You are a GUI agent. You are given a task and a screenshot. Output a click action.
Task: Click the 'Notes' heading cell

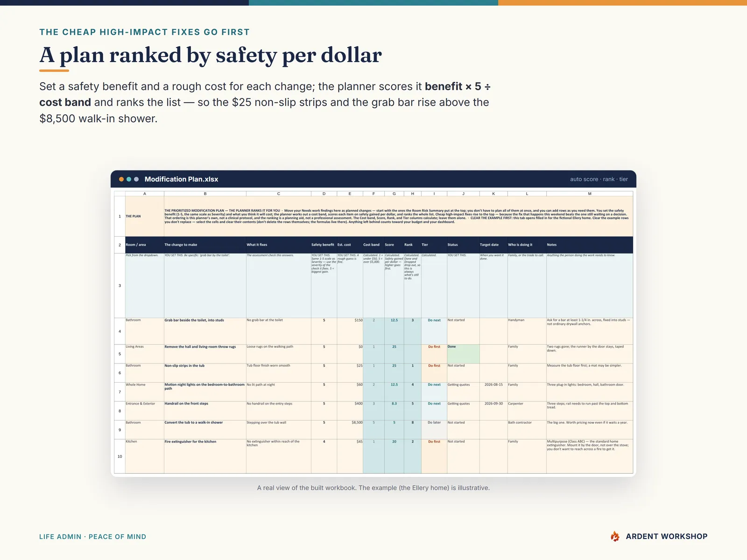point(590,245)
